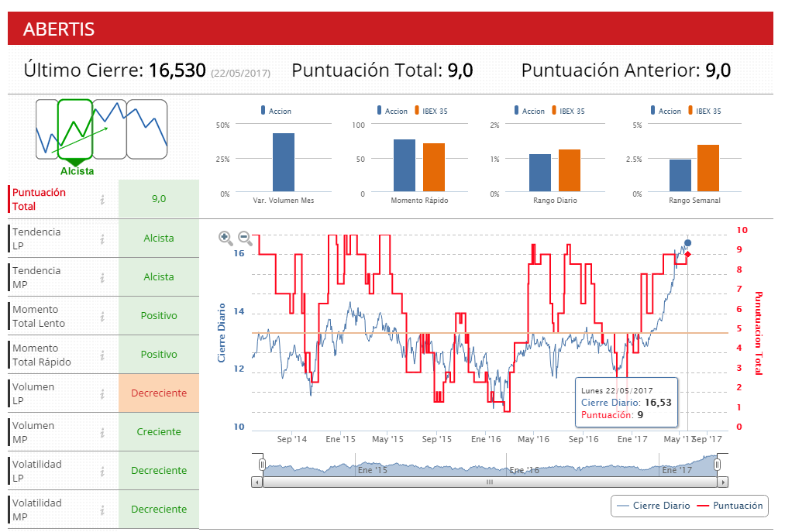
Task: Select the orange IBEX 35 bar in Momento Rápido
Action: pyautogui.click(x=433, y=167)
